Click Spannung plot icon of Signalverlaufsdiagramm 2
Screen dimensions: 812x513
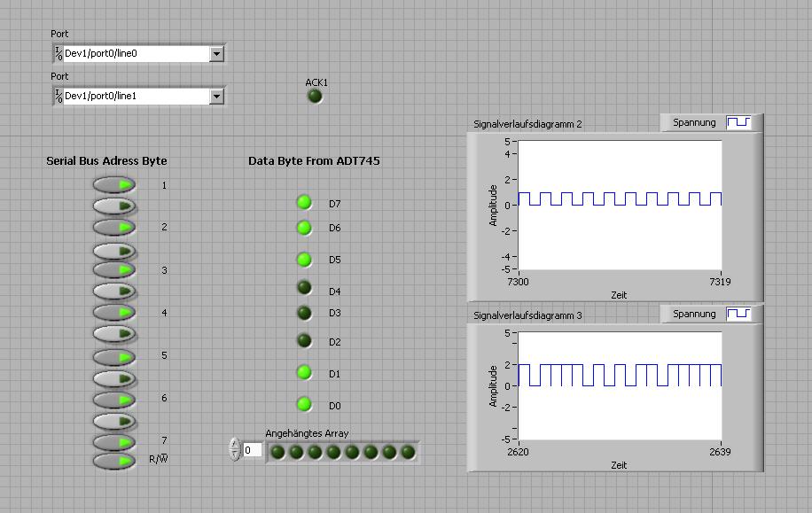(x=738, y=122)
